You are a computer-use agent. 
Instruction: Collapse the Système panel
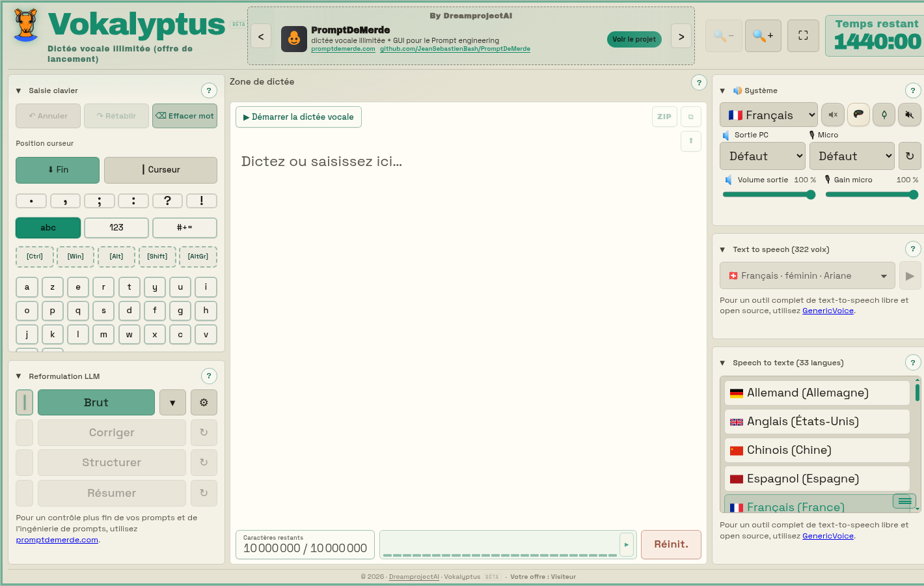click(x=722, y=91)
